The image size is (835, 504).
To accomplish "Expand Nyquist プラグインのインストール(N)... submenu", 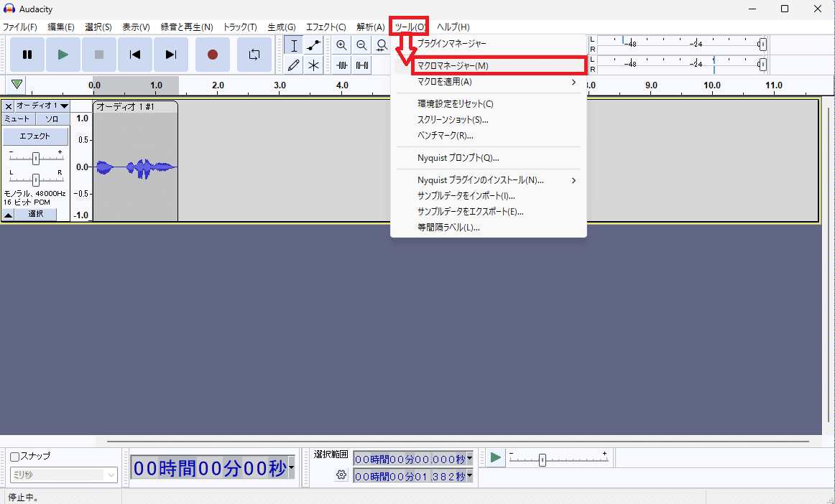I will [x=489, y=180].
